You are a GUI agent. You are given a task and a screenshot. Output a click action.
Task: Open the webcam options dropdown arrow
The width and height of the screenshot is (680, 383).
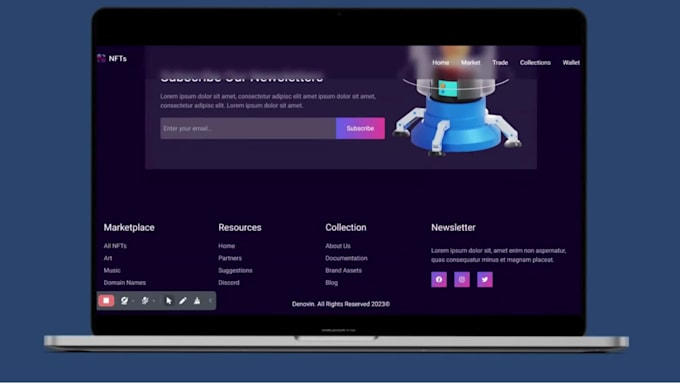point(133,301)
